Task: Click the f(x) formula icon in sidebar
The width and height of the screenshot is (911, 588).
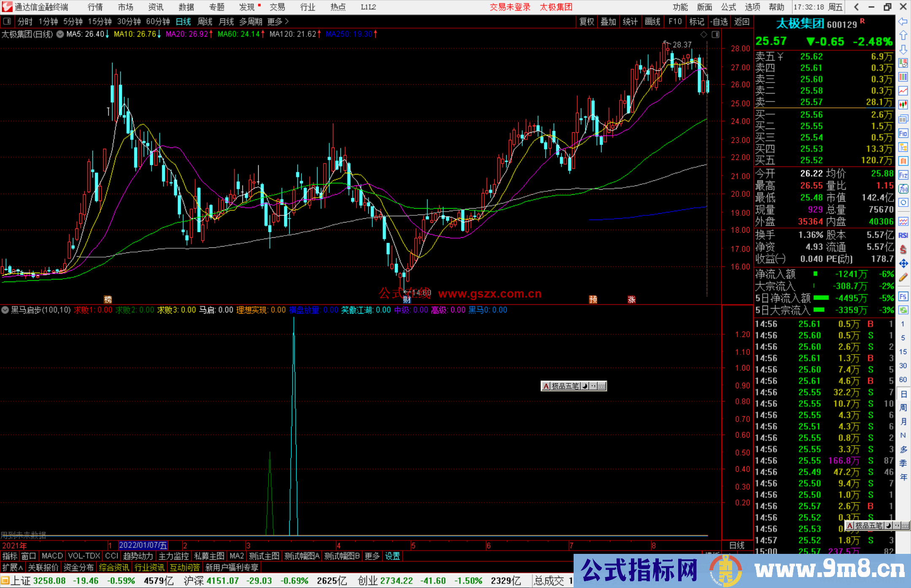Action: [903, 189]
